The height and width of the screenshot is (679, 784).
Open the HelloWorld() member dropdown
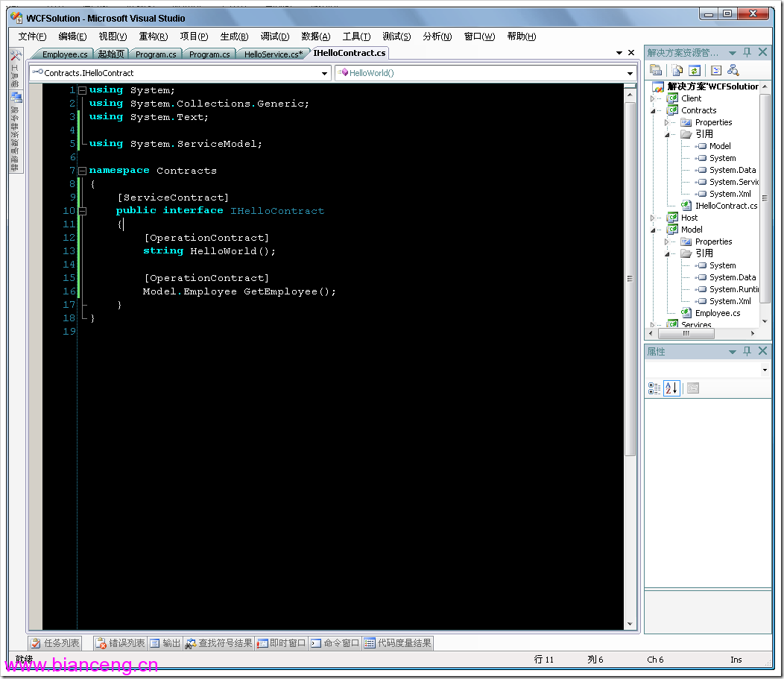[x=630, y=73]
